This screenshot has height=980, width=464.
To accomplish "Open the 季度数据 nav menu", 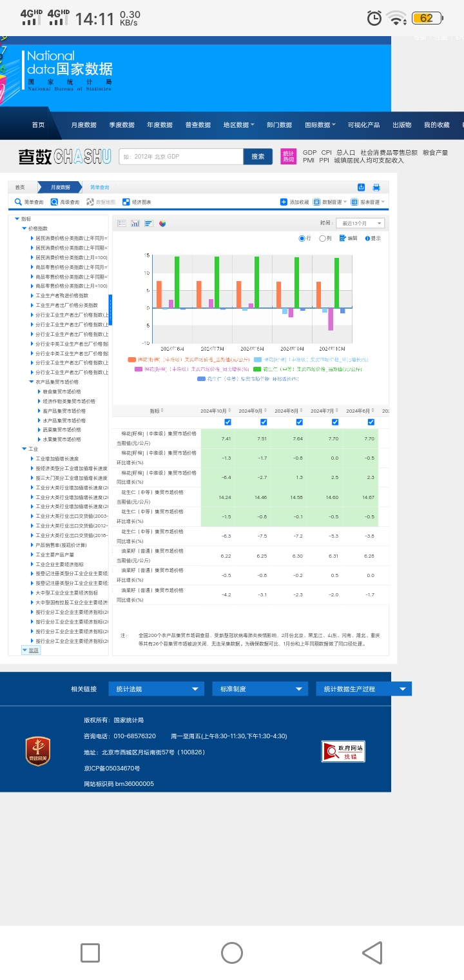I will (x=122, y=125).
